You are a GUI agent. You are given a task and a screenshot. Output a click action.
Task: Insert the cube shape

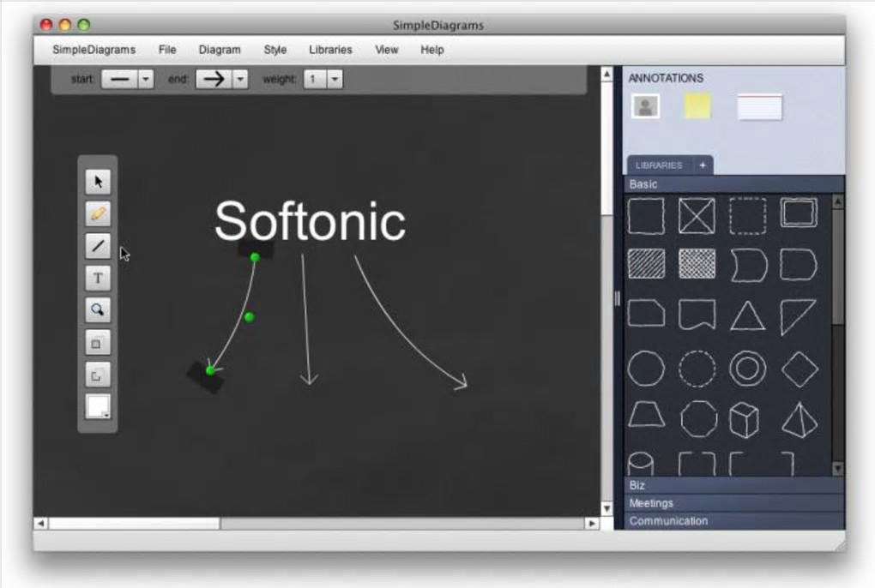coord(745,420)
